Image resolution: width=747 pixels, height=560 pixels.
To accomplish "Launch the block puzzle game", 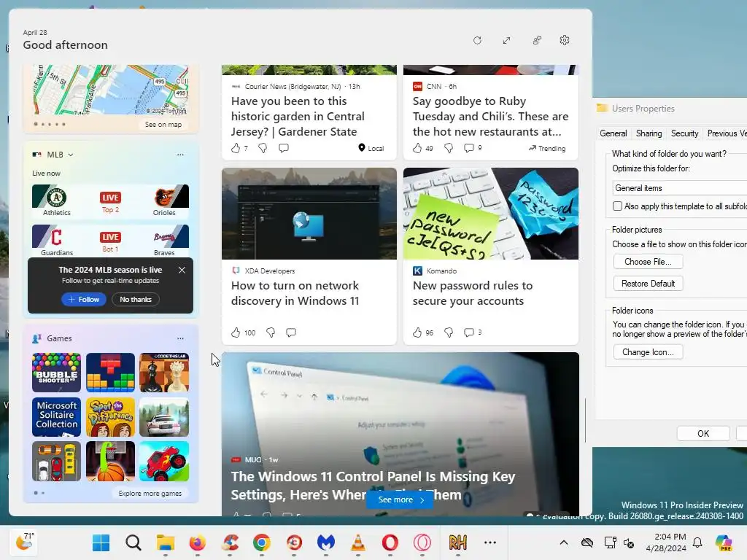I will [x=111, y=373].
